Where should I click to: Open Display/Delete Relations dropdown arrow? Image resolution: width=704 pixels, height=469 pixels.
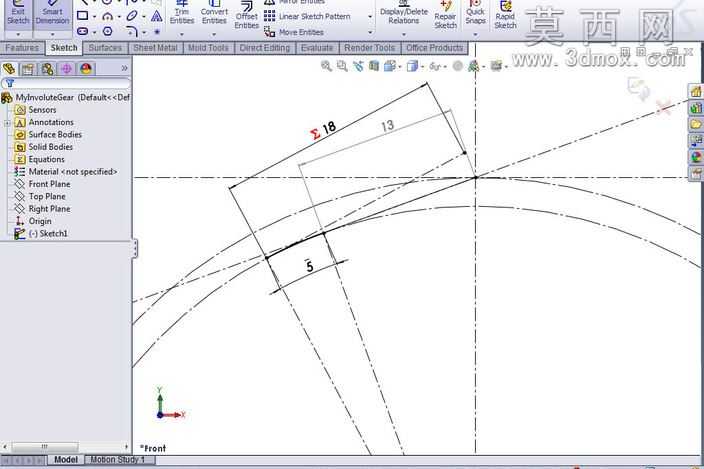(404, 35)
